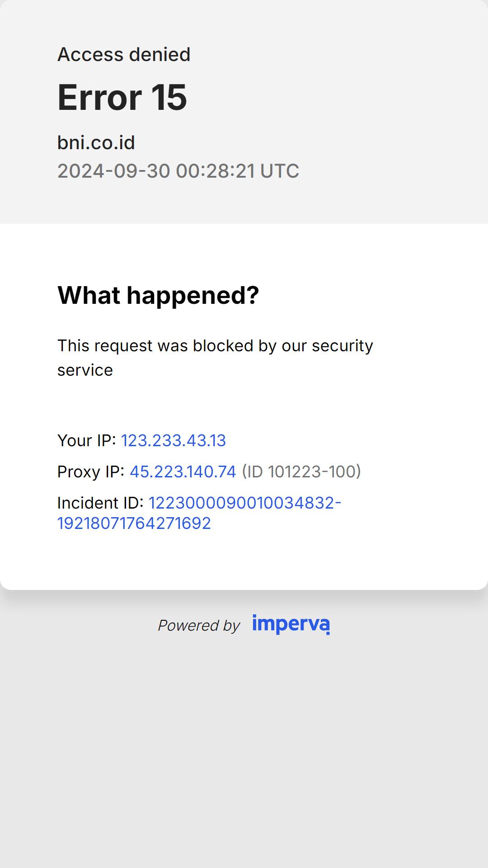Screen dimensions: 488x868
Task: Click the proxy ID 101223-100 text
Action: 301,472
